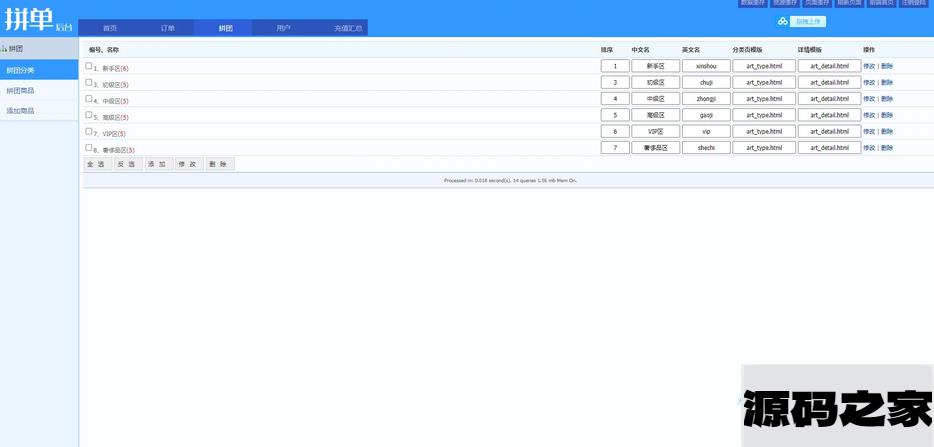This screenshot has width=934, height=447.
Task: Open the 充值汇总 tab
Action: (349, 28)
